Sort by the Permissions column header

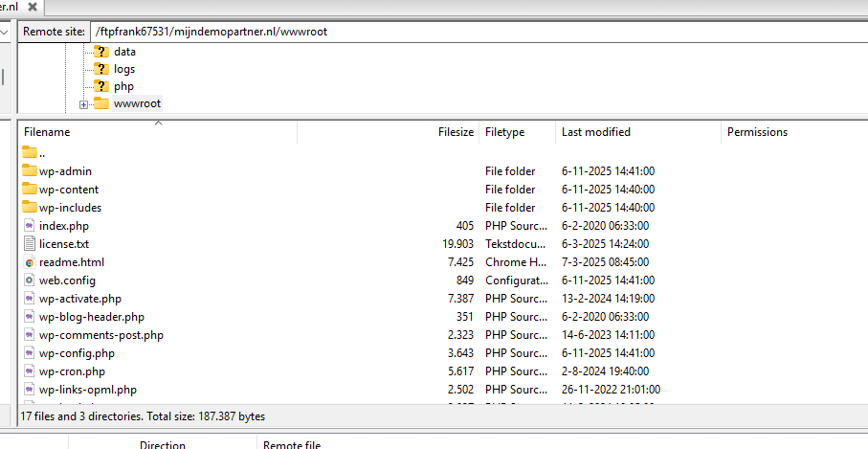point(757,132)
